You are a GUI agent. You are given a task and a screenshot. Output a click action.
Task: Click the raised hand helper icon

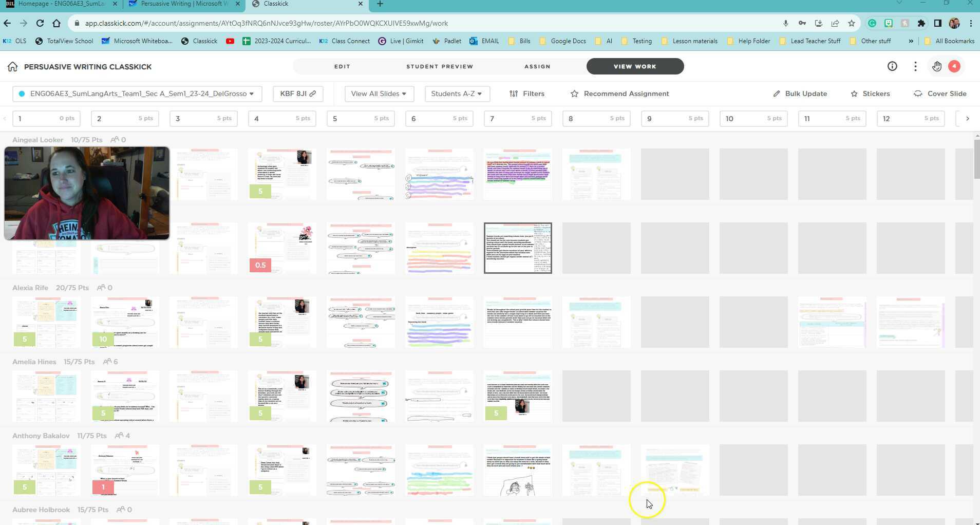(937, 66)
